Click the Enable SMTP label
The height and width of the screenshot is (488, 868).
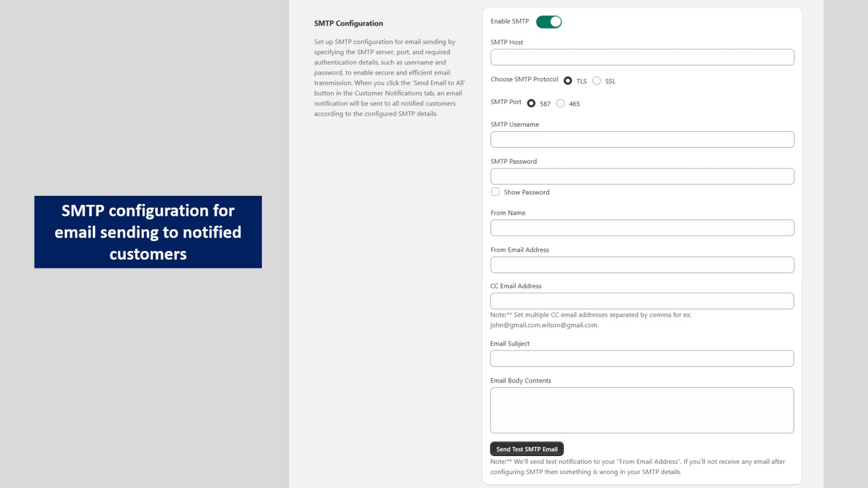[509, 21]
